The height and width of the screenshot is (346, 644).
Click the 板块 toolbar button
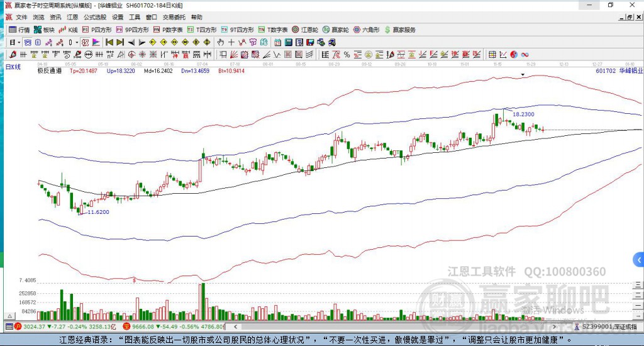(45, 30)
